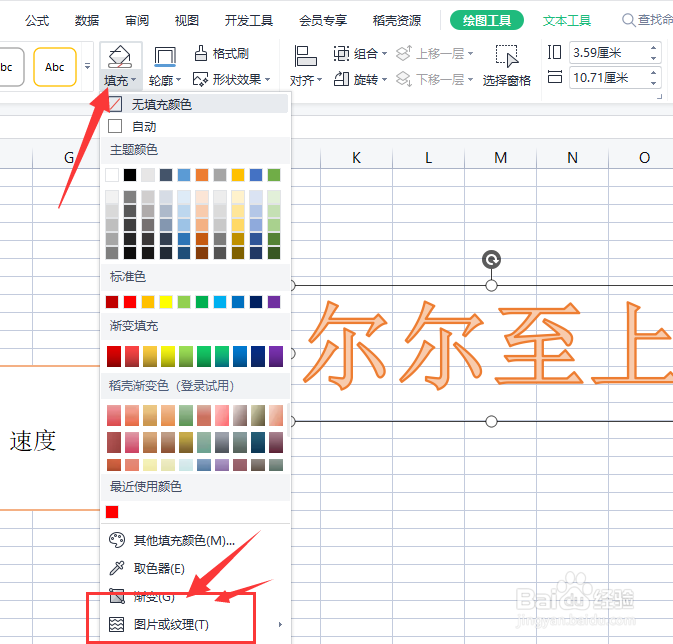This screenshot has width=673, height=644.
Task: Open the Developer Tools (开发工具) tab
Action: pos(249,20)
